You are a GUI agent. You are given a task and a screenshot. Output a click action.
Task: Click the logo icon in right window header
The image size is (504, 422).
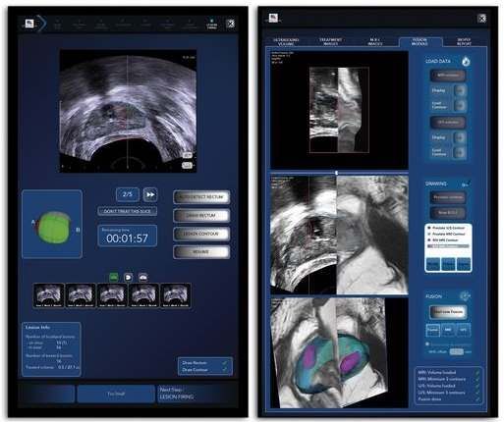tap(273, 18)
